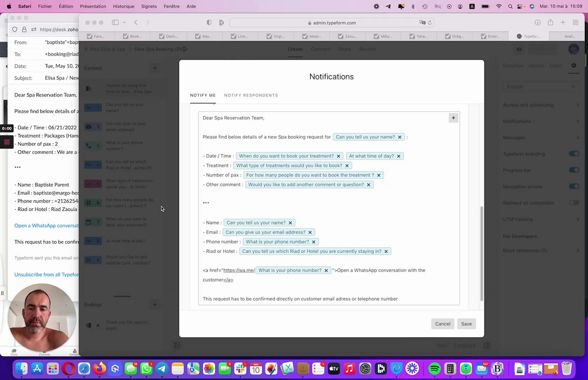Open the Results tab in Typeform
Screen dimensions: 588x380
pyautogui.click(x=367, y=49)
